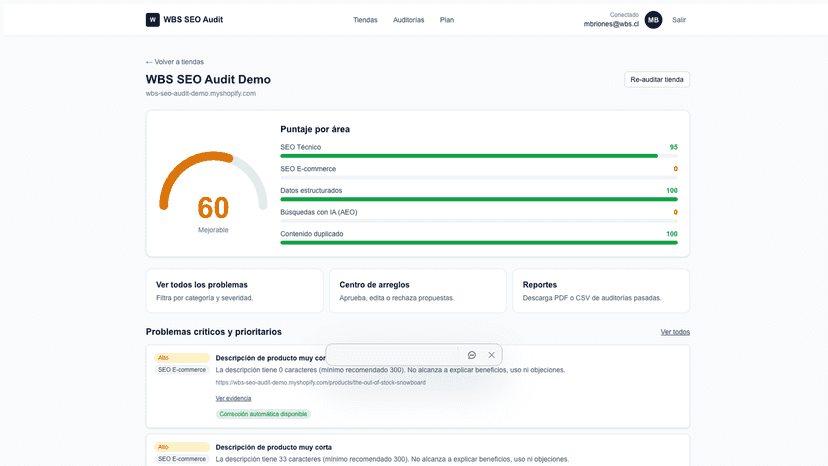This screenshot has width=828, height=466.
Task: Click the mbriones@wbs.cl account email
Action: click(x=611, y=24)
